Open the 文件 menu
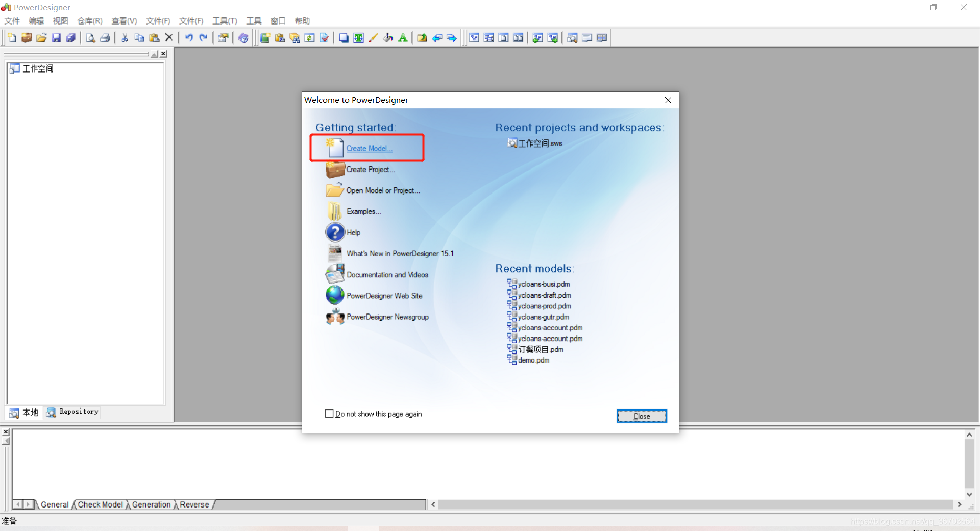The width and height of the screenshot is (980, 531). (x=12, y=21)
